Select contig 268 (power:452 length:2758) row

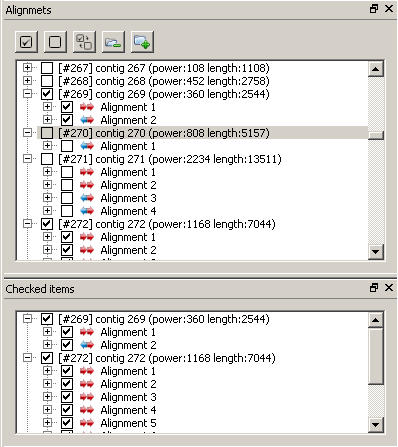(x=164, y=81)
